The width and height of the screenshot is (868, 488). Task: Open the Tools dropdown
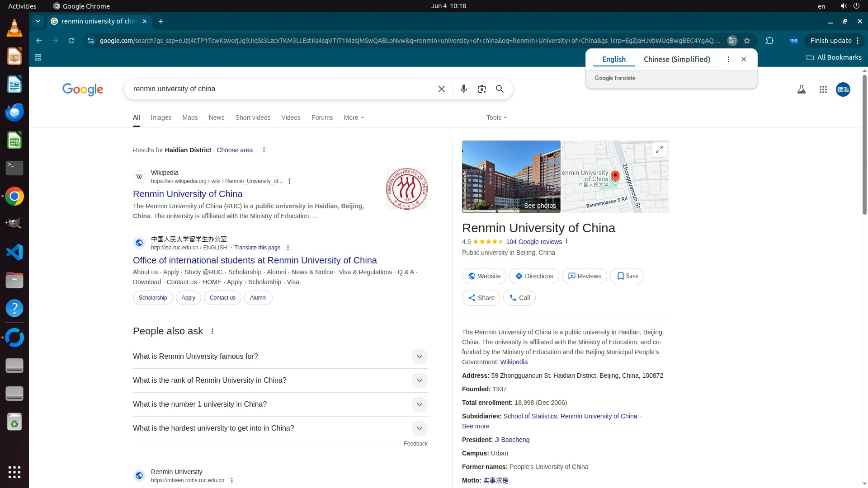(496, 117)
